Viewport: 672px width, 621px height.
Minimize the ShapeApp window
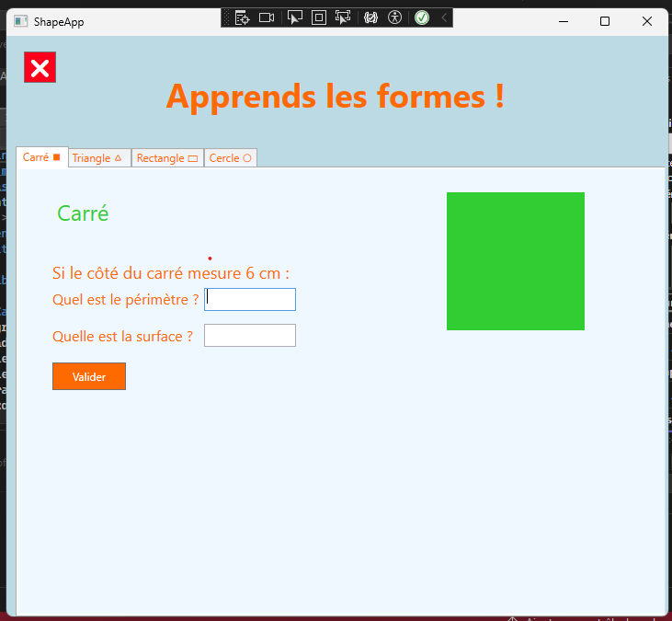click(564, 21)
